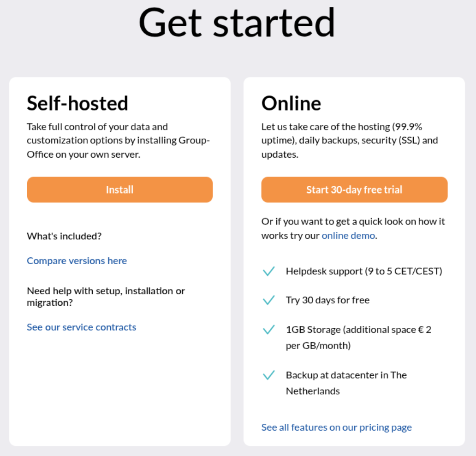Click the Need help with setup text

tap(106, 296)
